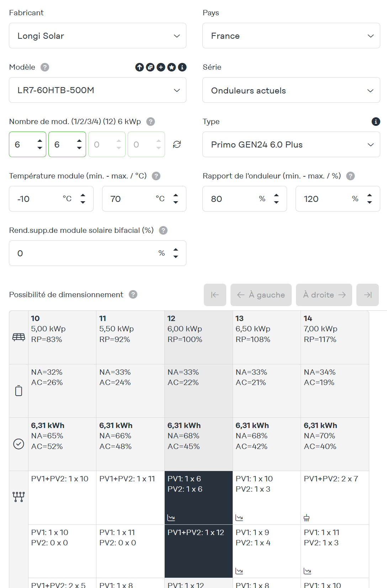
Task: Click the duplicate module icon above Modèle
Action: [150, 67]
